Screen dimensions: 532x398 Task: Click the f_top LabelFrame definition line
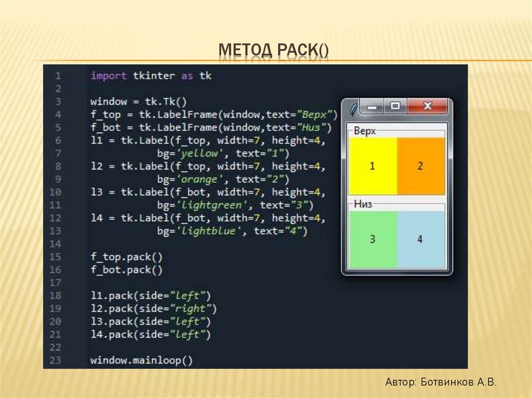214,115
